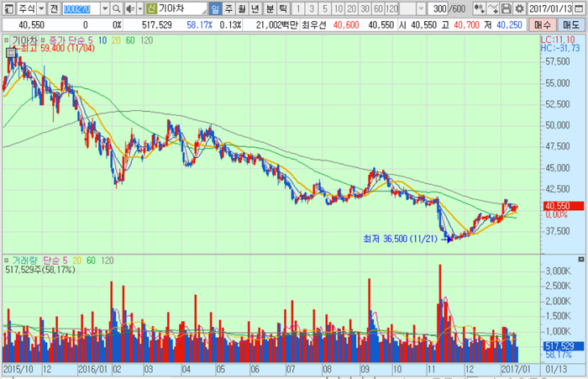
Task: Toggle the daily (일) period button
Action: [x=215, y=8]
